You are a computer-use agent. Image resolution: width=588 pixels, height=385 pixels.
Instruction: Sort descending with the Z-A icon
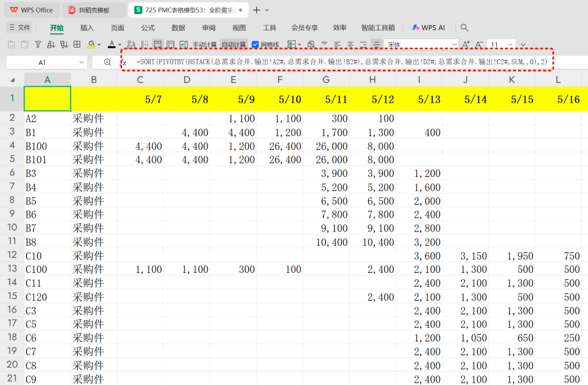64,45
